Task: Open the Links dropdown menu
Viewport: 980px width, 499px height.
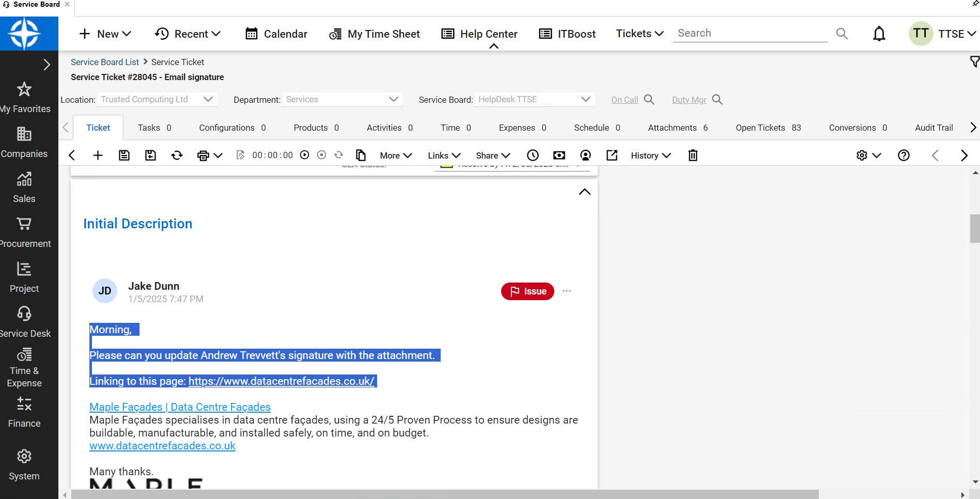Action: pos(444,155)
